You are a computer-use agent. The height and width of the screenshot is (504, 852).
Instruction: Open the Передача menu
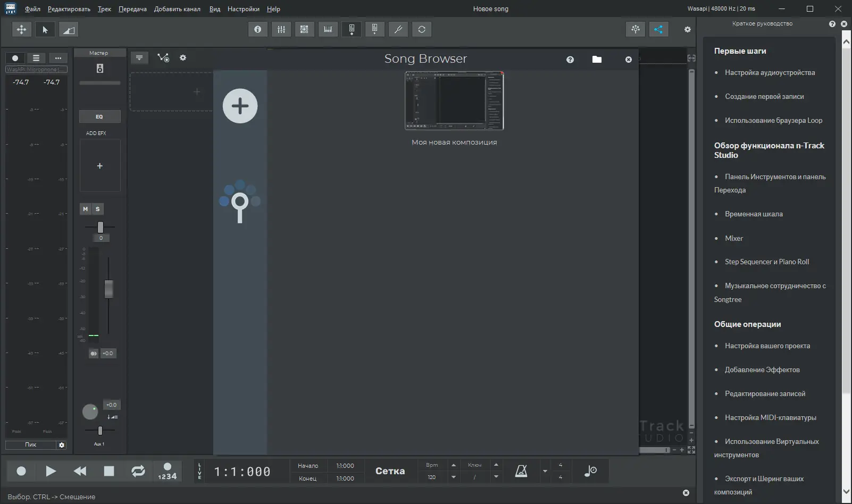(132, 9)
